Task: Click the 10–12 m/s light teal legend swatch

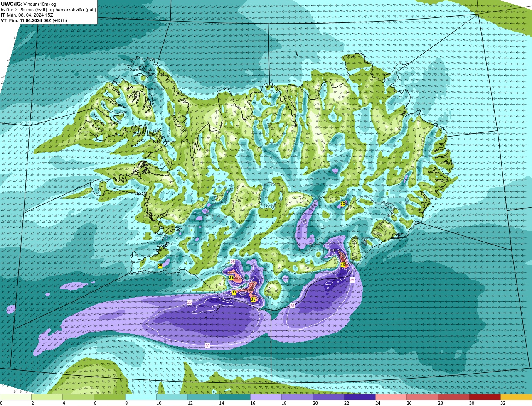Action: [172, 397]
